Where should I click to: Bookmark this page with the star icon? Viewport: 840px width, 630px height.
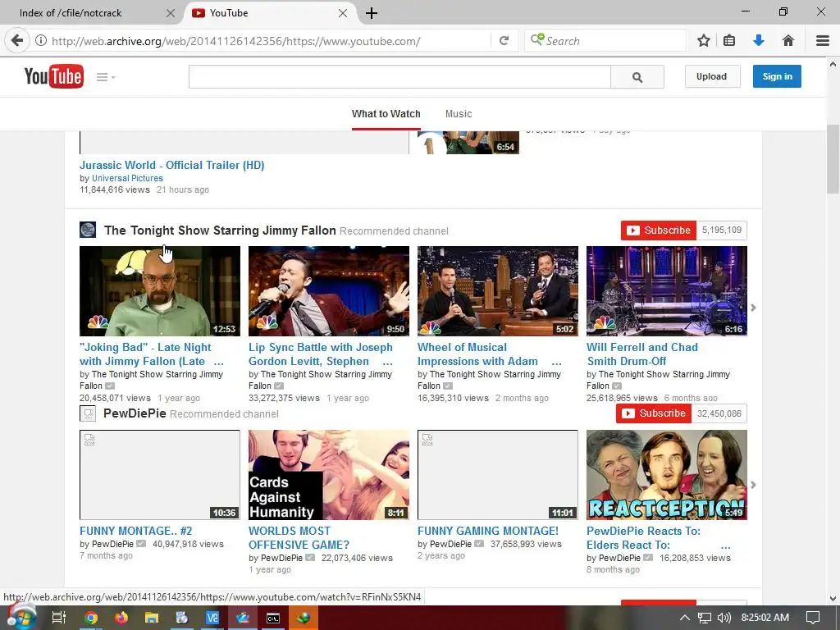tap(704, 41)
